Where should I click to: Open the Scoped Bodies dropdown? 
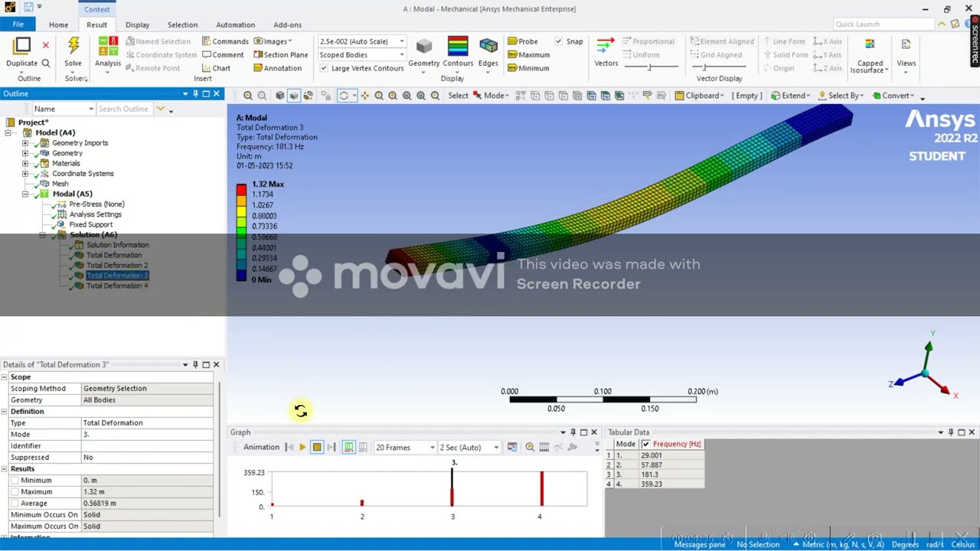(x=401, y=54)
